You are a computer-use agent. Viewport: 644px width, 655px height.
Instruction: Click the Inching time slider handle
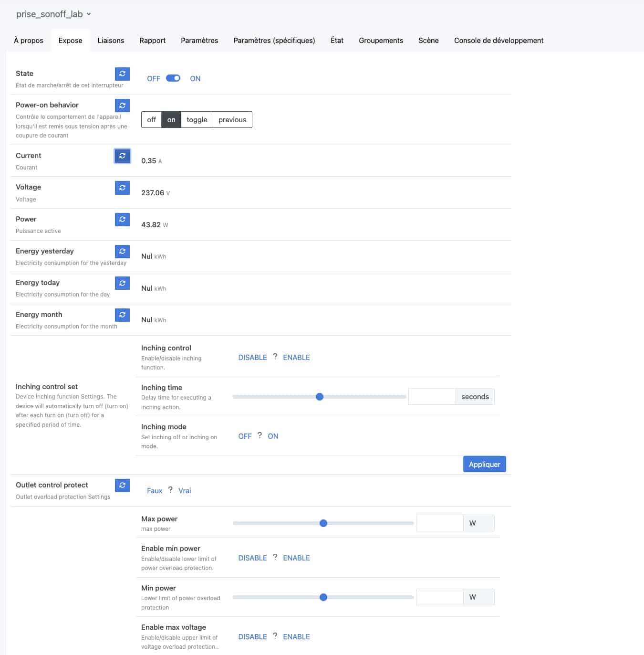320,397
